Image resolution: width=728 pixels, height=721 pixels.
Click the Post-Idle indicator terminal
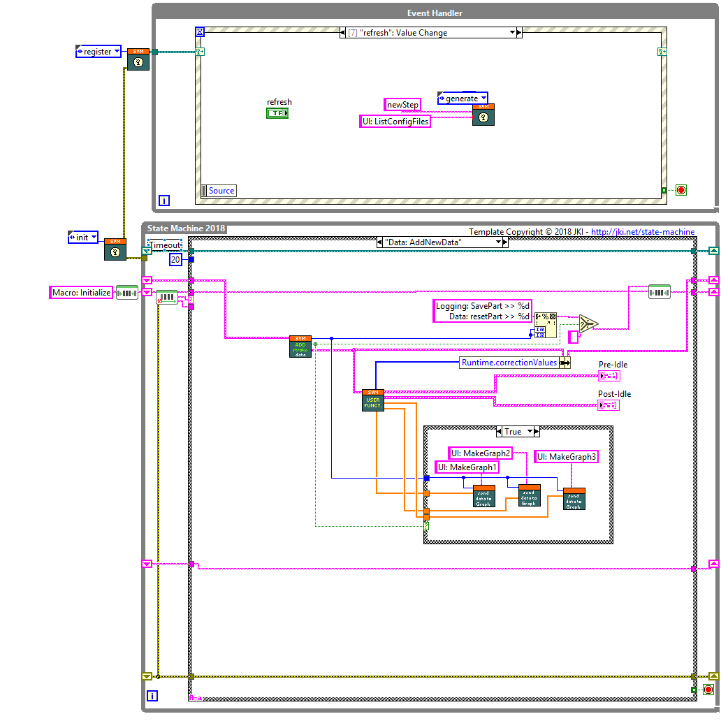point(609,405)
